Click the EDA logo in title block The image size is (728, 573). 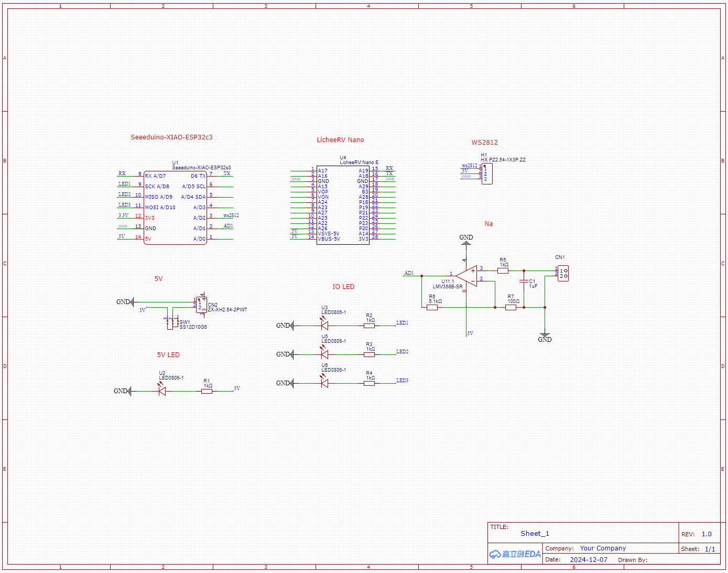coord(515,554)
